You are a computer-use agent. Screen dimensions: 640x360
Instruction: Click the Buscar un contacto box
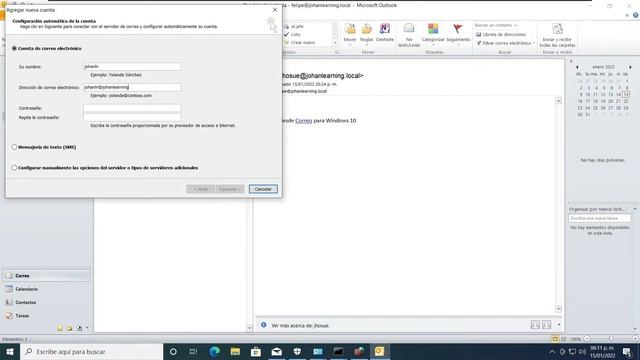(495, 25)
